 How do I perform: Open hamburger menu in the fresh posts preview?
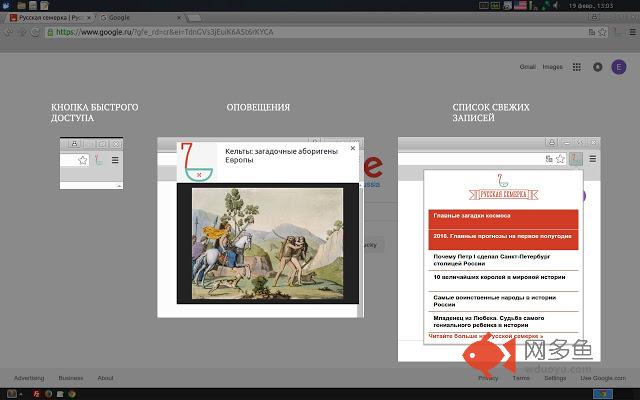click(591, 159)
